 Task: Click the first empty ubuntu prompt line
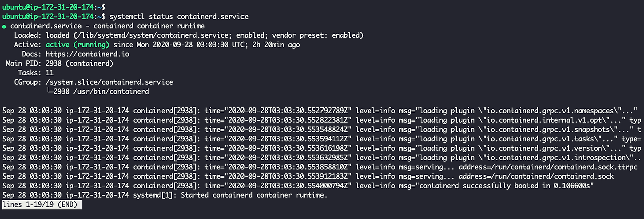53,7
